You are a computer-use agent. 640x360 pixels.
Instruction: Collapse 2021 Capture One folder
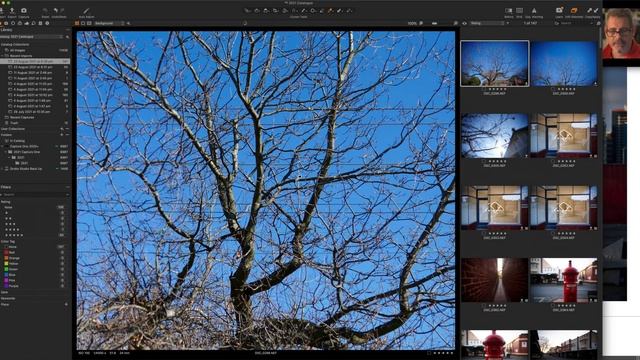6,152
